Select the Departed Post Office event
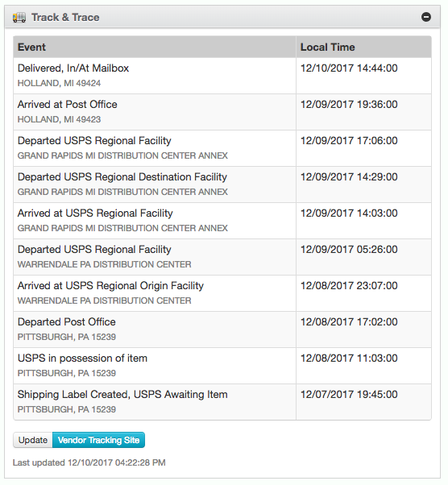Image resolution: width=448 pixels, height=485 pixels. [x=222, y=330]
